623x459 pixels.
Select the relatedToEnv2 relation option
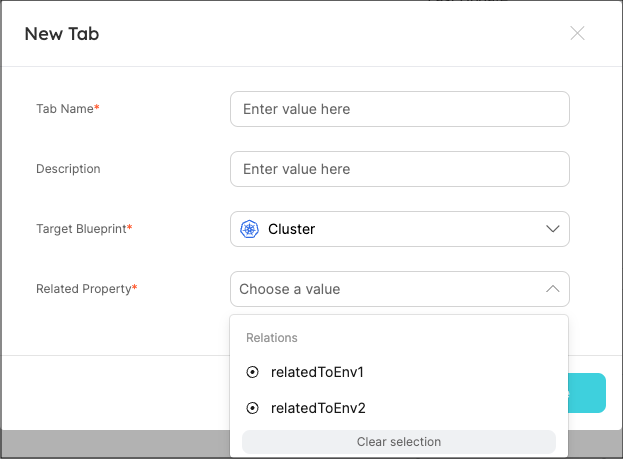pos(399,408)
